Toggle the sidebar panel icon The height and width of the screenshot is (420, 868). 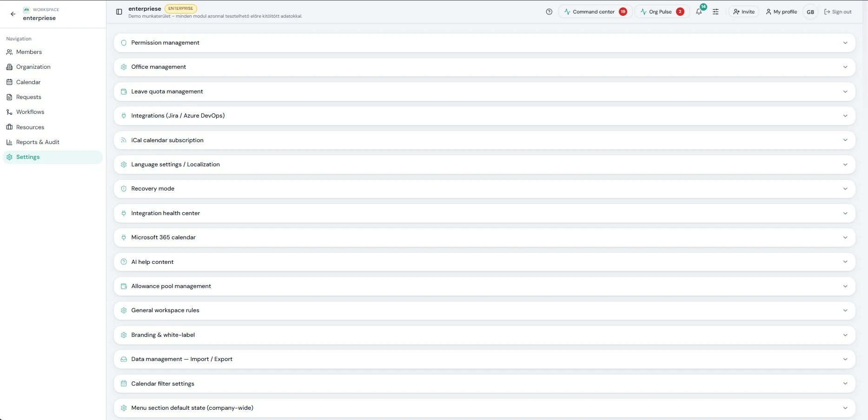pyautogui.click(x=119, y=12)
